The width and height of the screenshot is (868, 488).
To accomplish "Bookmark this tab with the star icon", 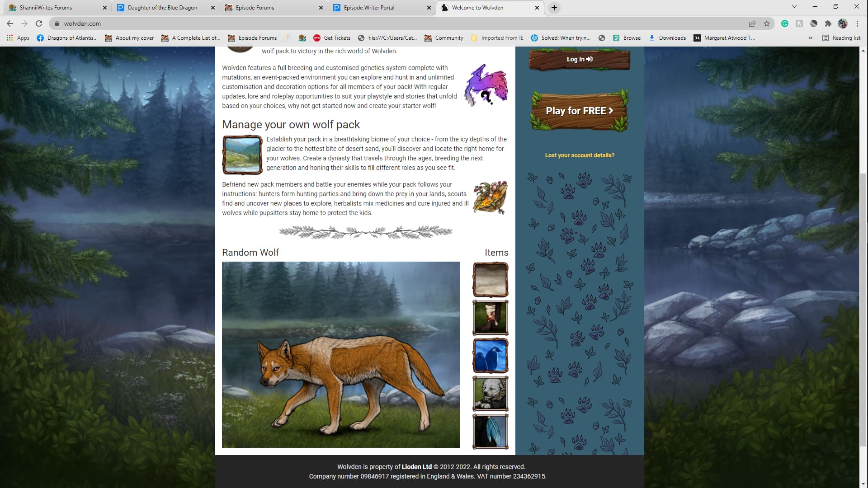I will point(767,23).
